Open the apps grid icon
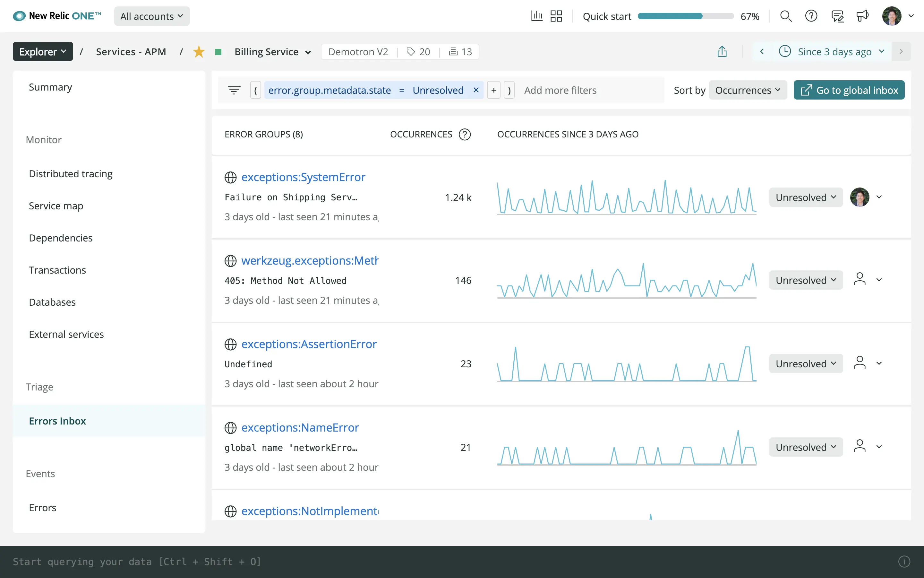Viewport: 924px width, 578px height. pos(556,16)
